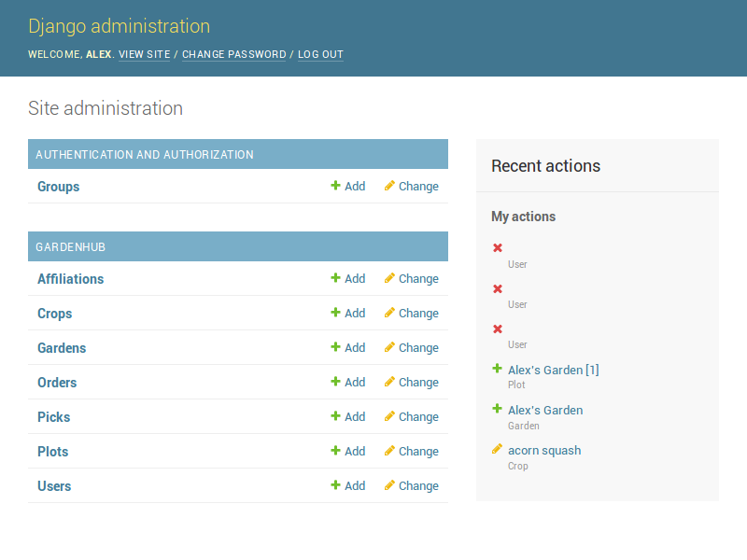Open the Affiliations model list
The width and height of the screenshot is (747, 560).
(71, 278)
